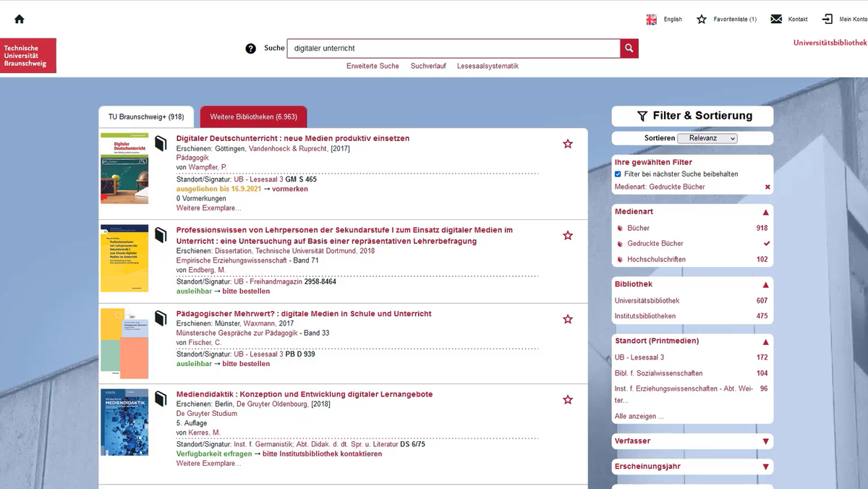Click Weitere Exemplare under Digitaler Deutschunterricht
The width and height of the screenshot is (868, 489).
click(209, 208)
